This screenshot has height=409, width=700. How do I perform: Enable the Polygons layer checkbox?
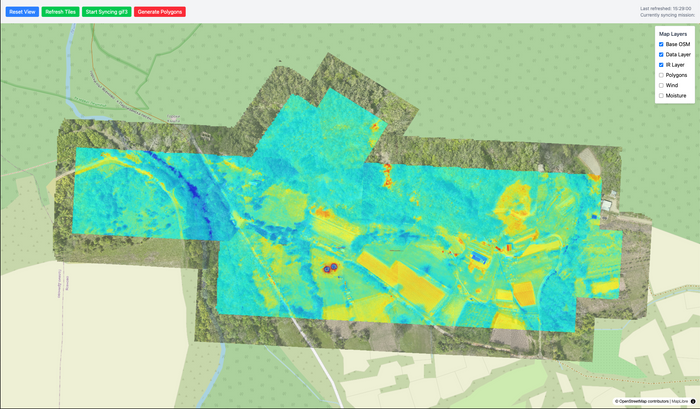tap(661, 75)
